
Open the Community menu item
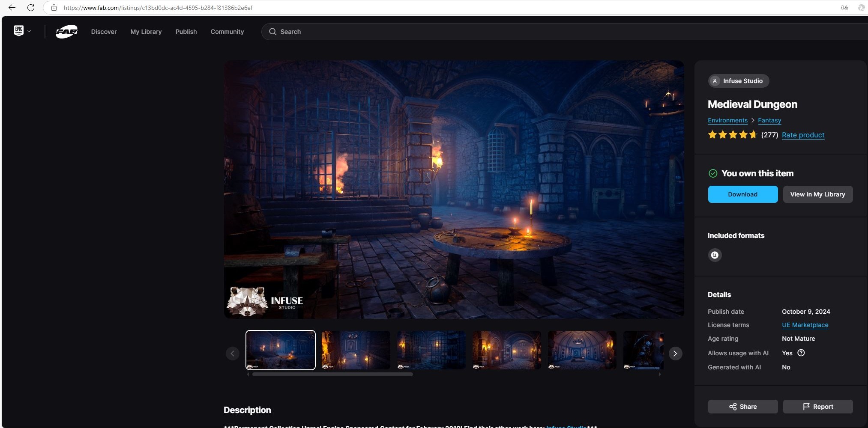[227, 32]
